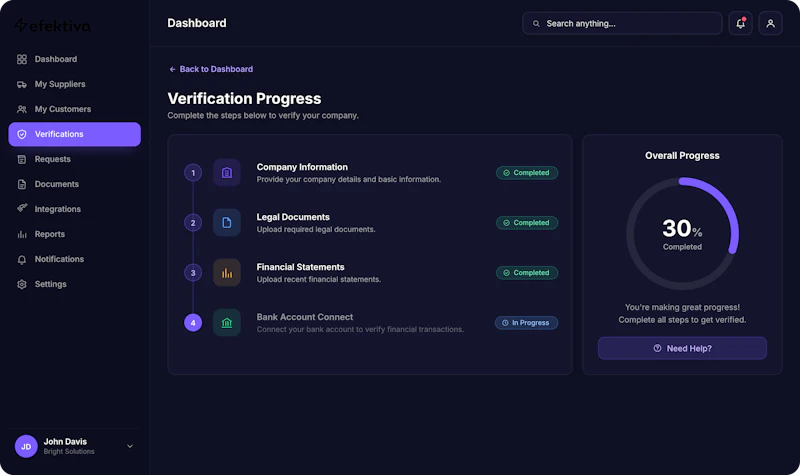Click the Financial Statements step title
This screenshot has width=800, height=475.
[301, 267]
